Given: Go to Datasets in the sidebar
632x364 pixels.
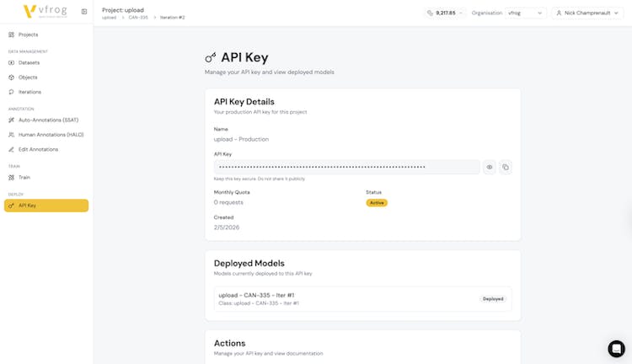Looking at the screenshot, I should [x=29, y=62].
